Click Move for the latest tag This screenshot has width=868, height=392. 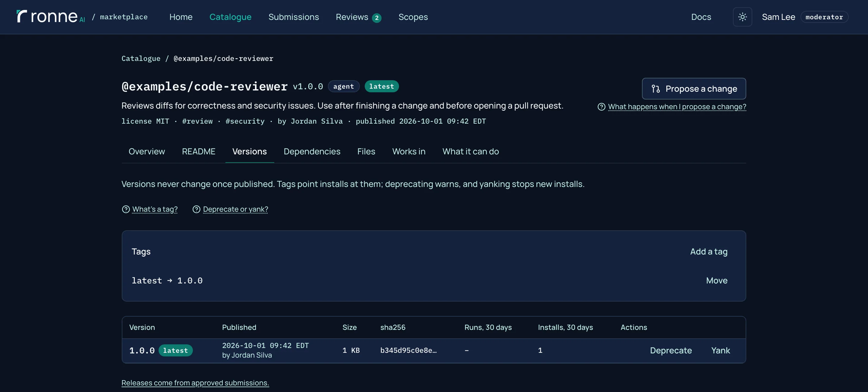[x=717, y=280]
